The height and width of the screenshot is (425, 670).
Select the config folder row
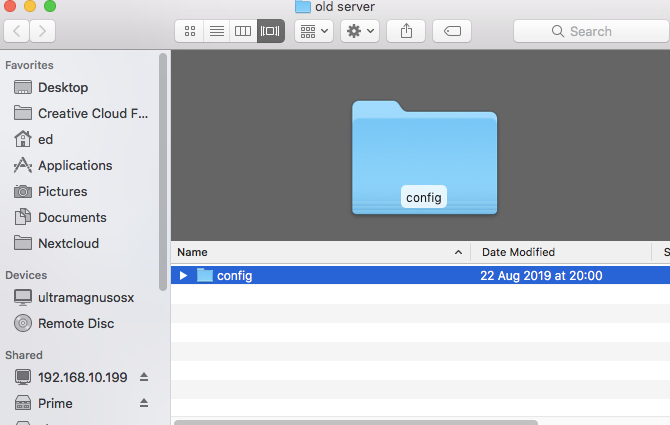tap(420, 276)
